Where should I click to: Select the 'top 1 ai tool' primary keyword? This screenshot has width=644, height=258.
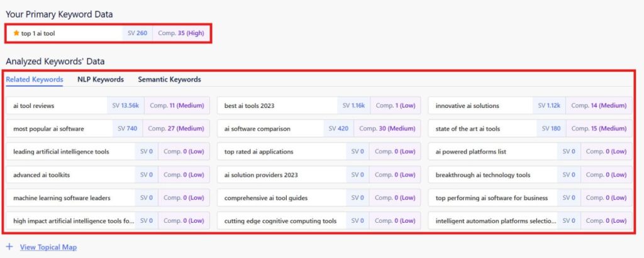click(x=42, y=33)
